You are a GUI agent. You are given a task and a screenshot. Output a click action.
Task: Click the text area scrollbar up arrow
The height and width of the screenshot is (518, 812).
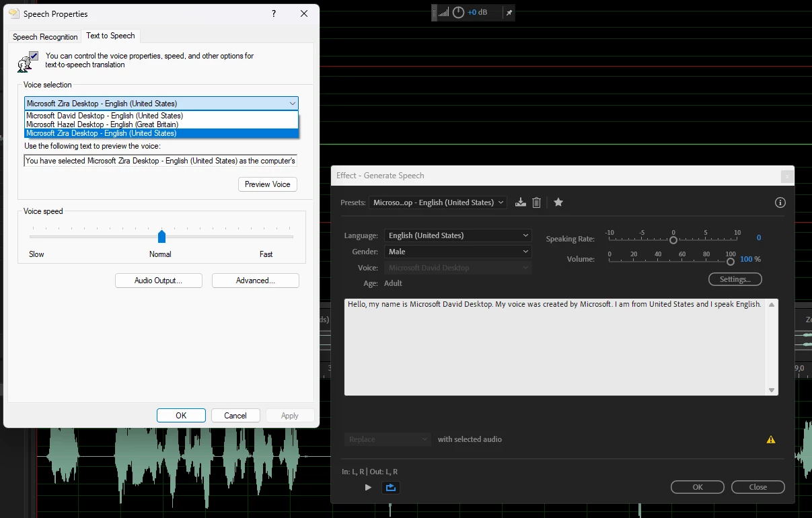(x=772, y=305)
